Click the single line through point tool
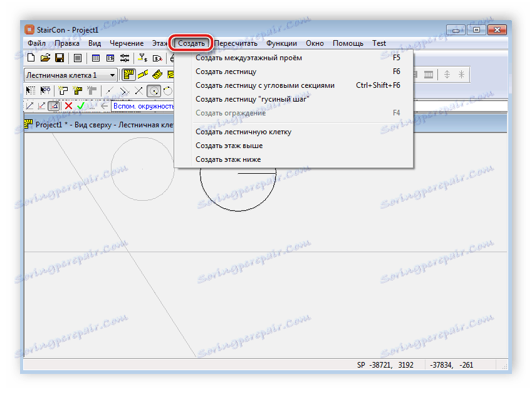 (110, 91)
